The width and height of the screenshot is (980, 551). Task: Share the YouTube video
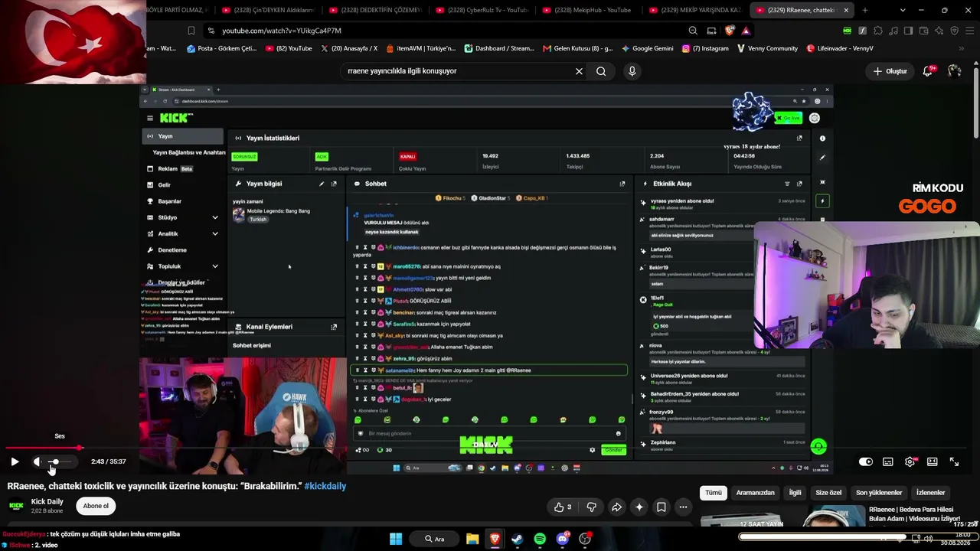coord(616,507)
